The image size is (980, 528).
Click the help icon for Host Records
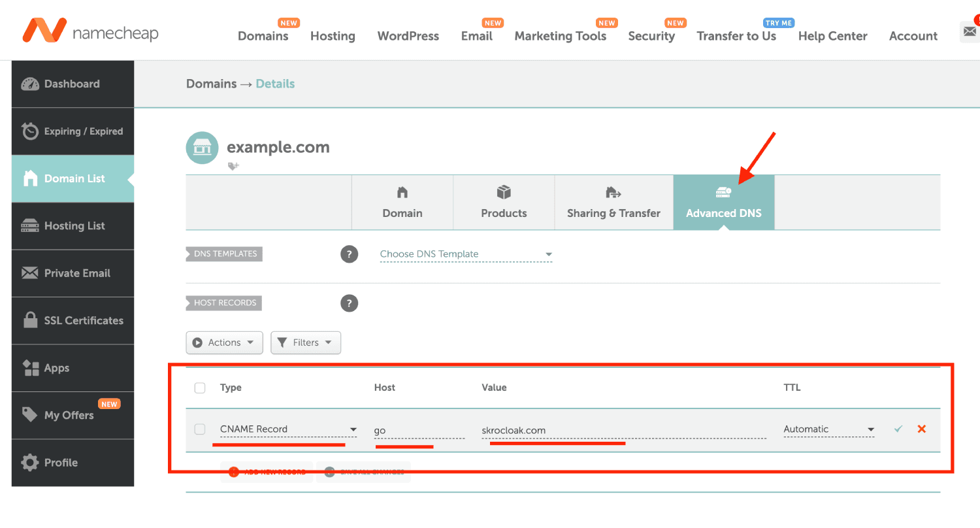point(350,303)
